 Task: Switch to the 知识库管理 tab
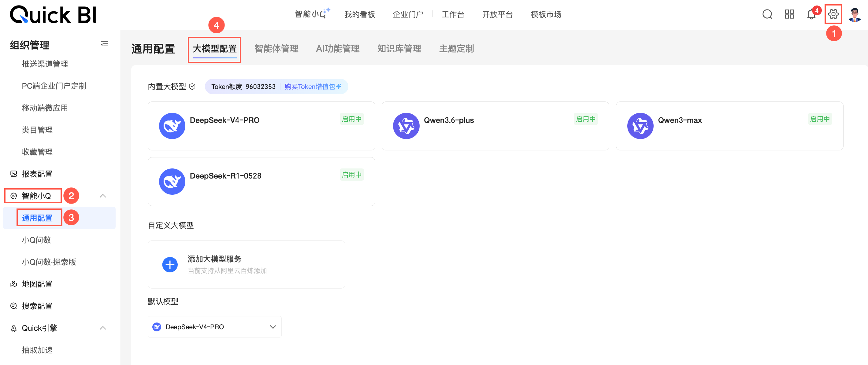pyautogui.click(x=399, y=49)
